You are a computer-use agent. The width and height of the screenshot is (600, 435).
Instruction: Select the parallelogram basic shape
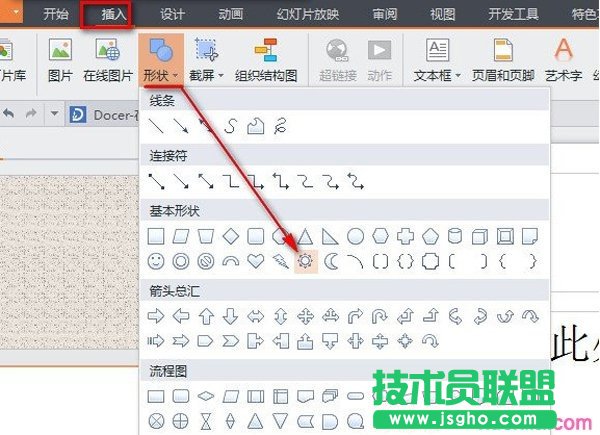point(181,236)
